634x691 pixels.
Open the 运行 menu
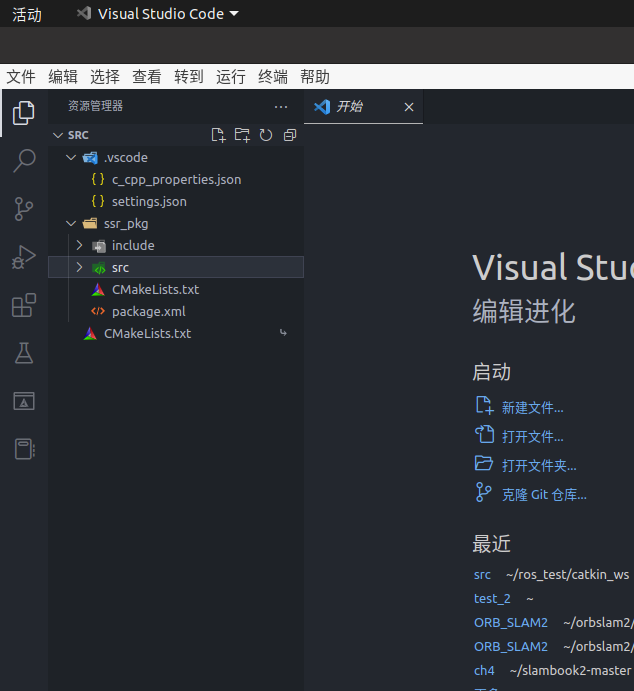pyautogui.click(x=231, y=77)
